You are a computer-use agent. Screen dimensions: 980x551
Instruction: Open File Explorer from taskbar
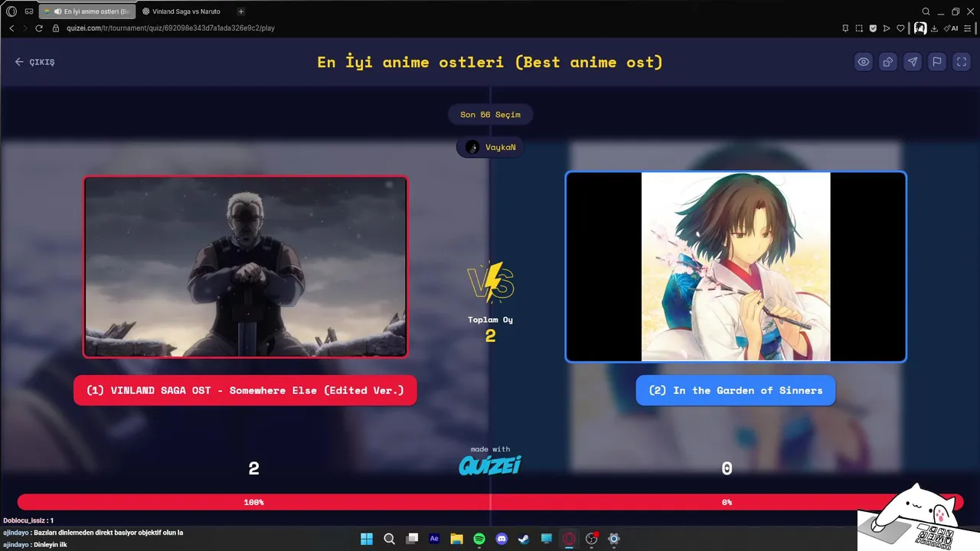click(456, 539)
